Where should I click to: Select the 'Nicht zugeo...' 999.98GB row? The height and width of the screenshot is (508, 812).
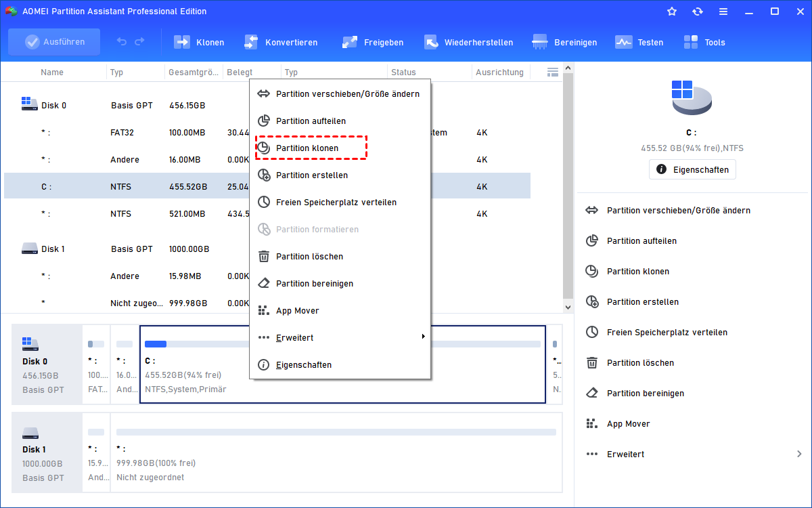[x=267, y=303]
